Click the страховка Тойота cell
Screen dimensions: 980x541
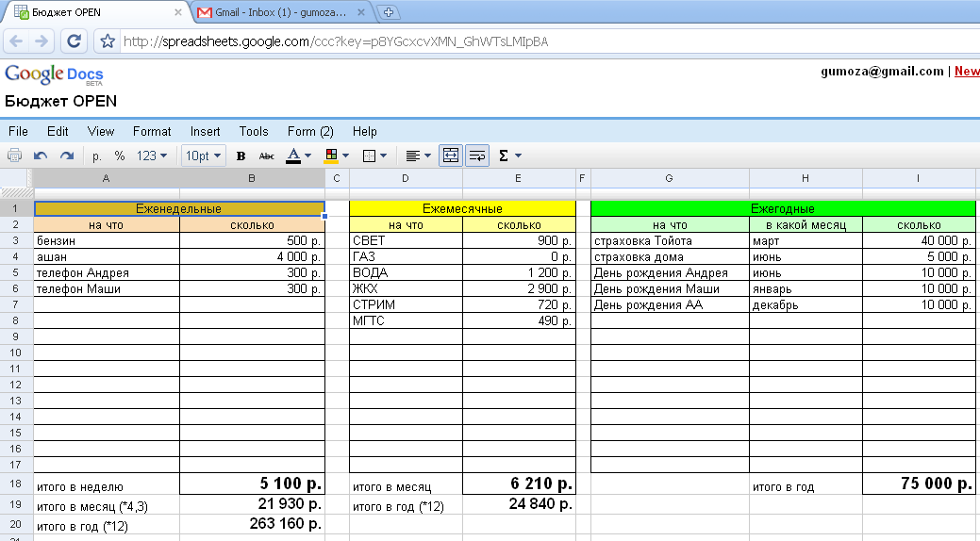pyautogui.click(x=670, y=240)
